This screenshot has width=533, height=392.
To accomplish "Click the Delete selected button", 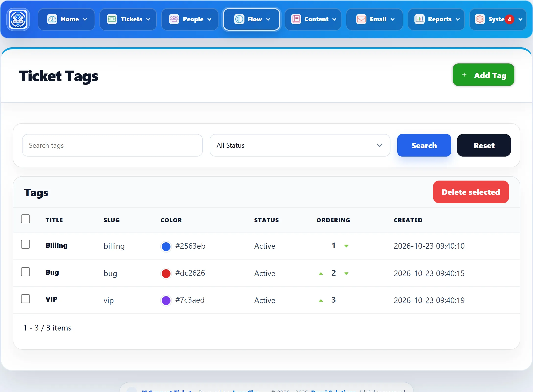I will [471, 192].
